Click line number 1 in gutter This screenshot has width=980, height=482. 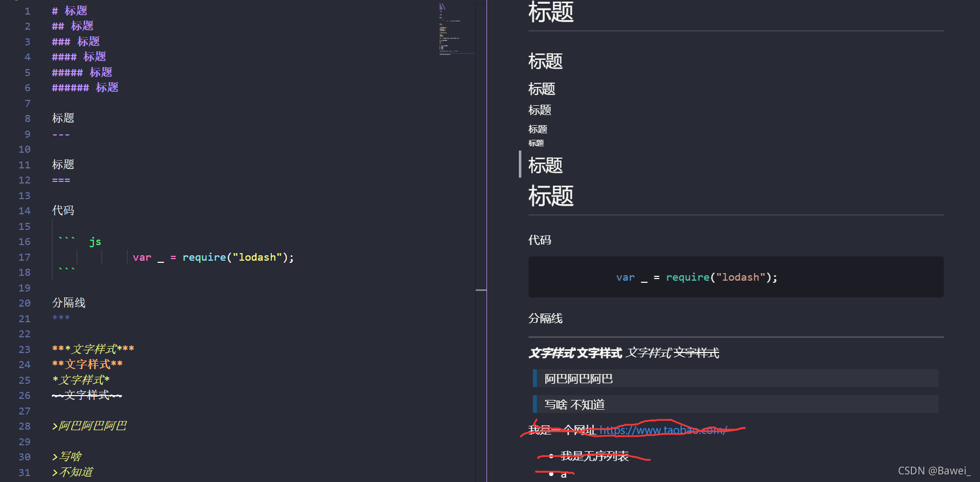pyautogui.click(x=28, y=11)
